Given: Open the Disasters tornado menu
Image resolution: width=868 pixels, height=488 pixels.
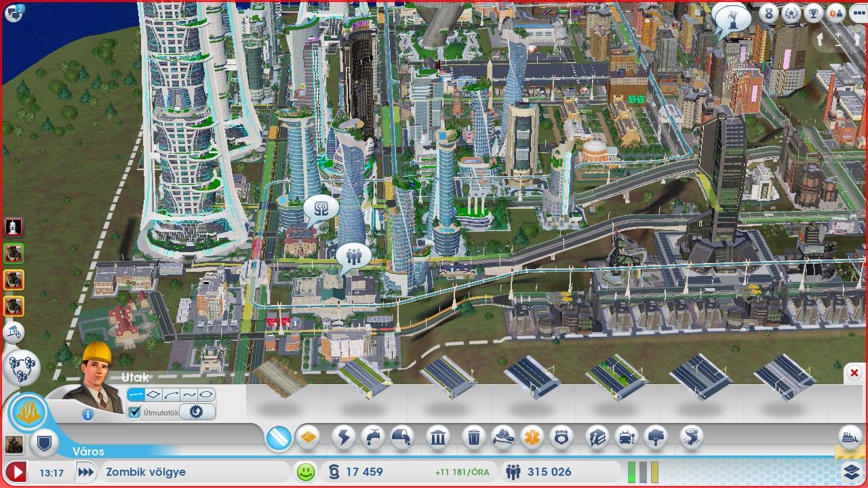Looking at the screenshot, I should point(691,438).
